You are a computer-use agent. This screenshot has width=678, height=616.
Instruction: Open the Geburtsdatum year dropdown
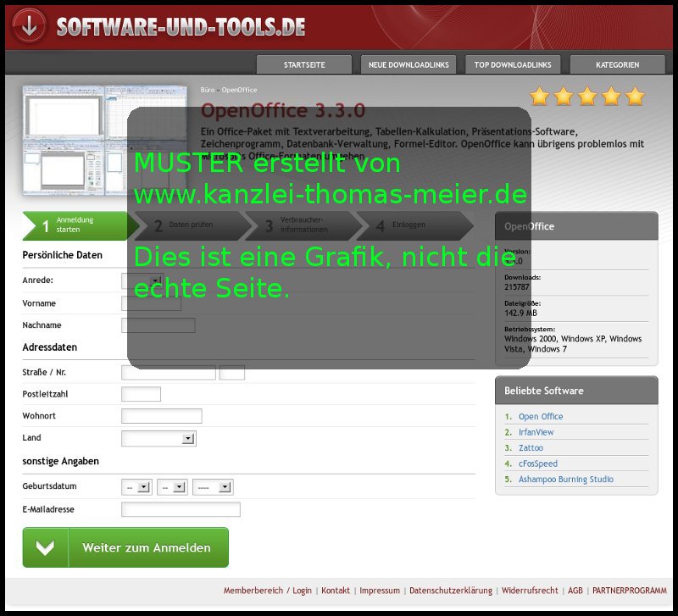[x=213, y=487]
